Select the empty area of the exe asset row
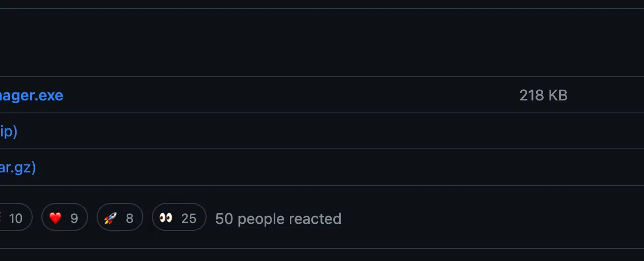This screenshot has width=644, height=261. 290,95
